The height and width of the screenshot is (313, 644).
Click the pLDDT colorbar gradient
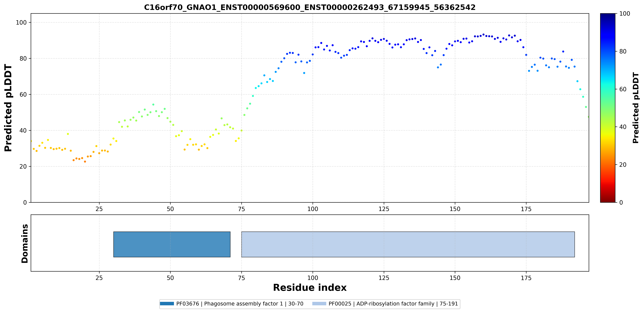(x=608, y=108)
